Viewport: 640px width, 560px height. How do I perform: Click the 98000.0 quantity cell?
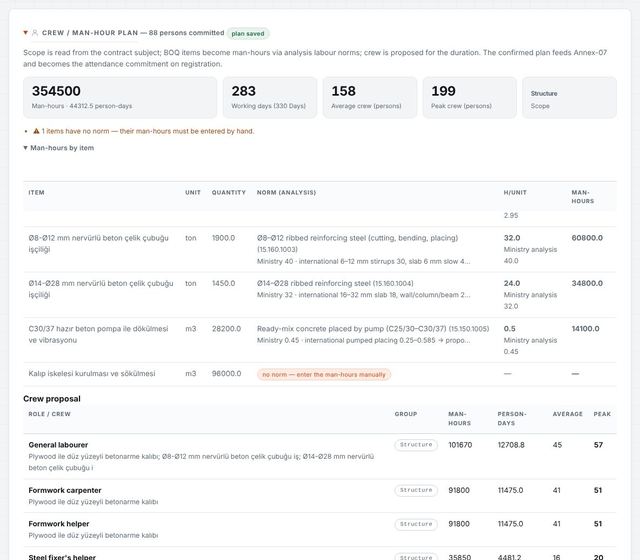coord(227,373)
